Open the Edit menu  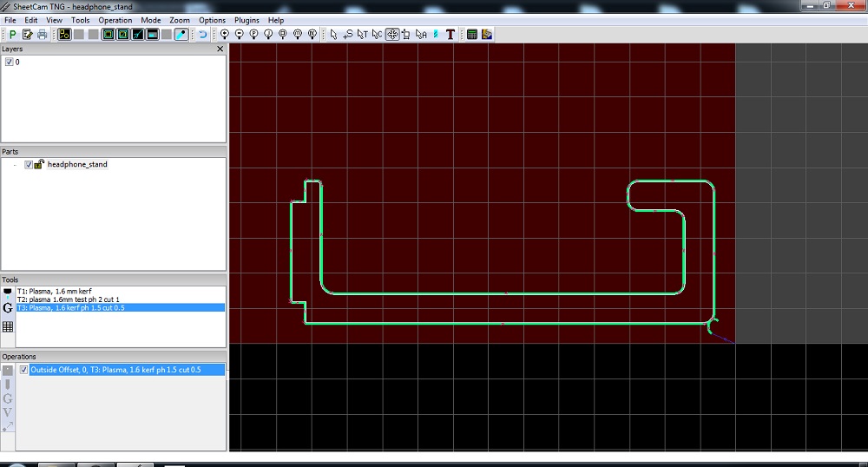[x=31, y=20]
